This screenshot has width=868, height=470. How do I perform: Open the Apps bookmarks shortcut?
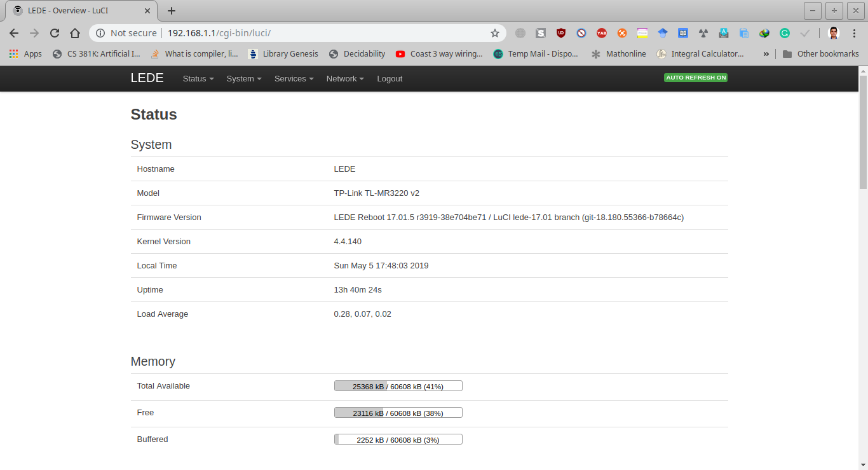(25, 54)
